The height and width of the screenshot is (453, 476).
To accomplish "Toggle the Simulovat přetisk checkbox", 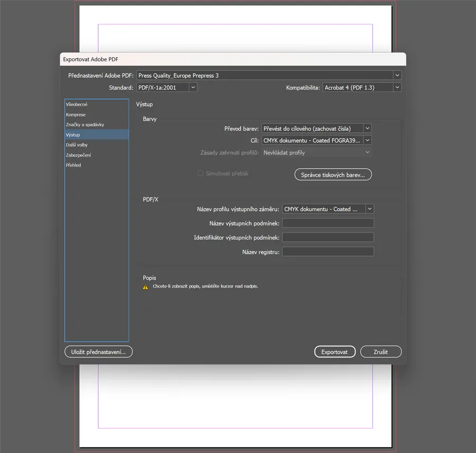I will point(200,173).
